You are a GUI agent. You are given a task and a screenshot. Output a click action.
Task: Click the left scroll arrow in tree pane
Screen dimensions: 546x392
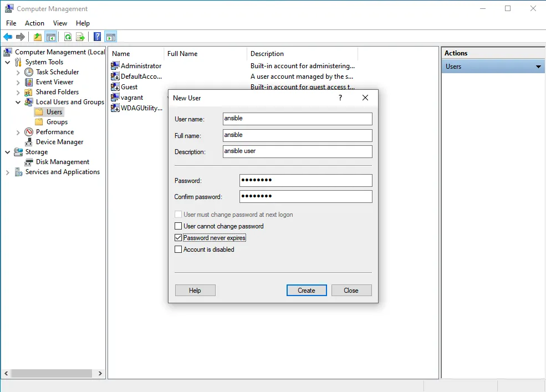tap(6, 373)
